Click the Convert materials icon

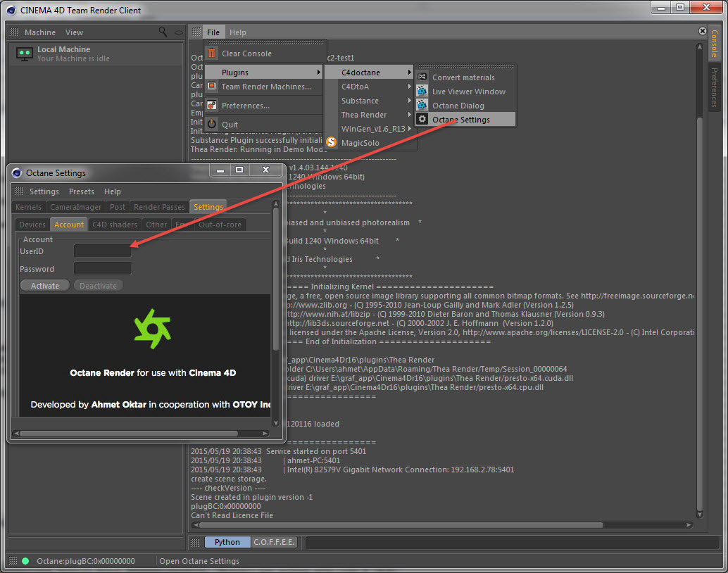[422, 77]
